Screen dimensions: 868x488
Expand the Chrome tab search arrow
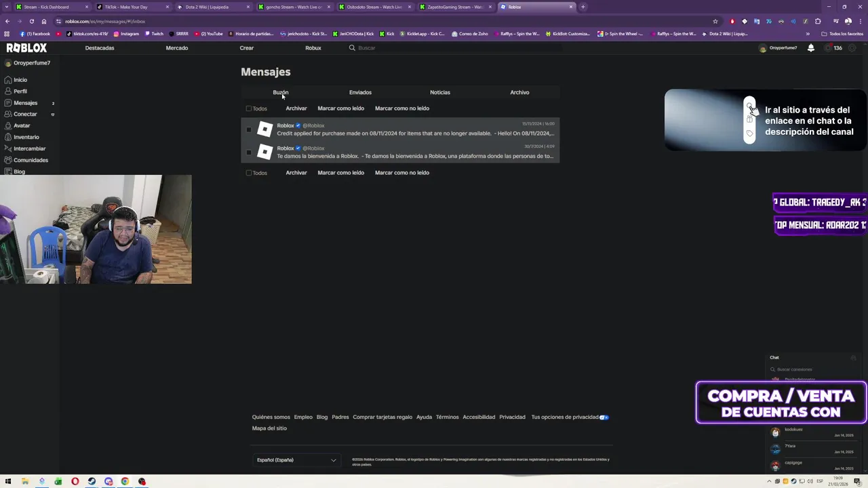click(x=7, y=7)
